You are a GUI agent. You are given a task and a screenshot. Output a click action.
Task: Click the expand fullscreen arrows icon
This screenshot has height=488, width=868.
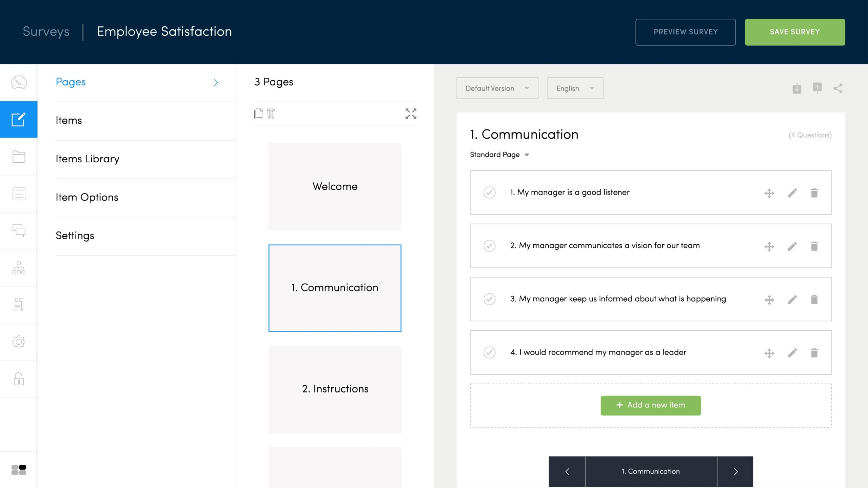(411, 114)
